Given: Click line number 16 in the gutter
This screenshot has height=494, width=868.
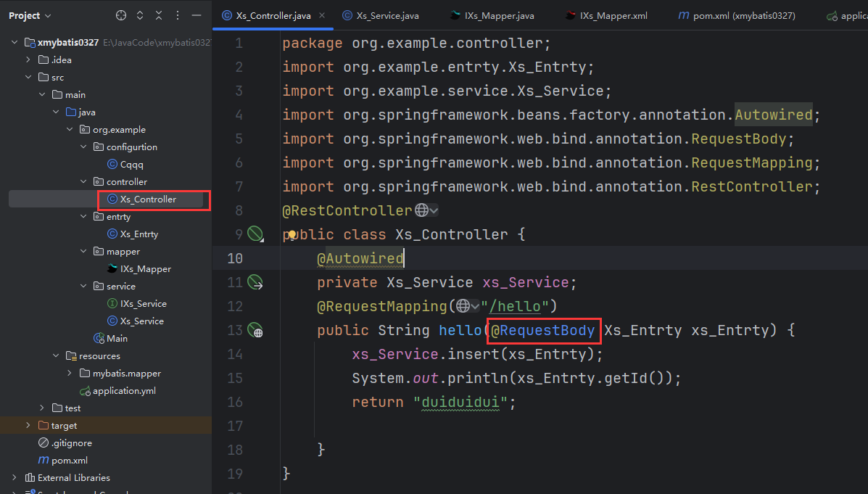Looking at the screenshot, I should [x=235, y=402].
